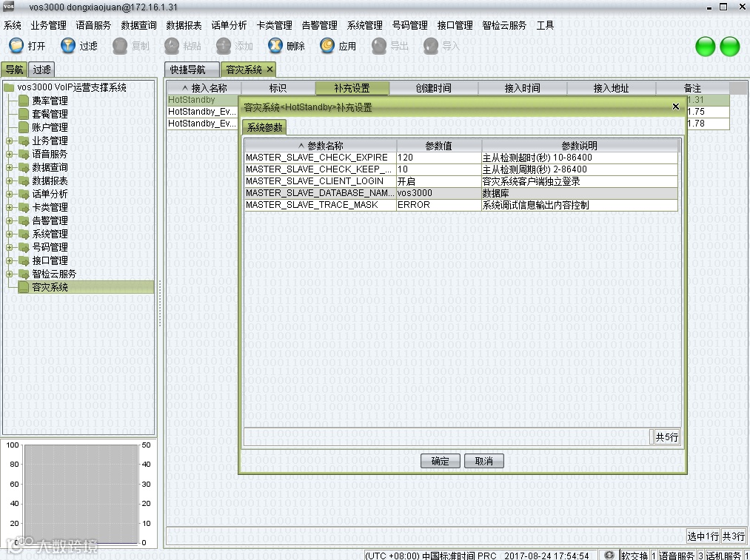750x560 pixels.
Task: Expand the 系统管理 tree node
Action: 9,234
